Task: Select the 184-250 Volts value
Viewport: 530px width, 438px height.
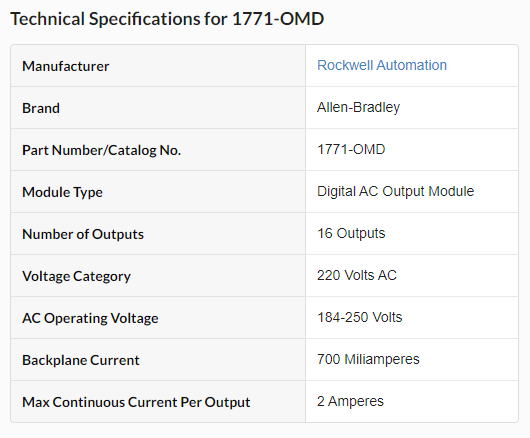Action: [360, 317]
